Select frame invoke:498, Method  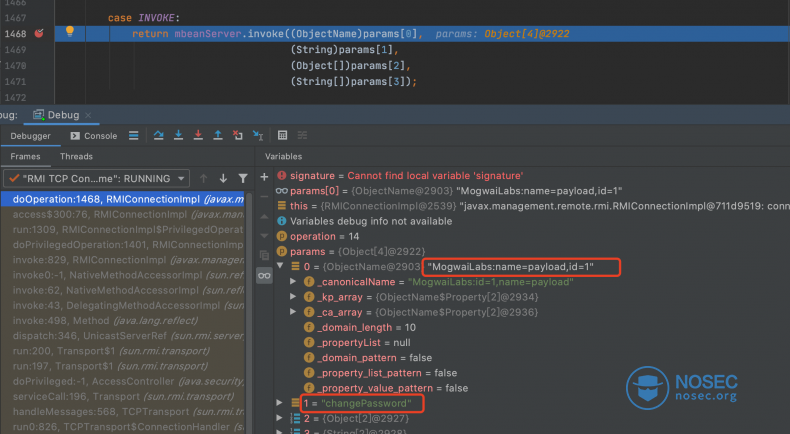pos(122,320)
